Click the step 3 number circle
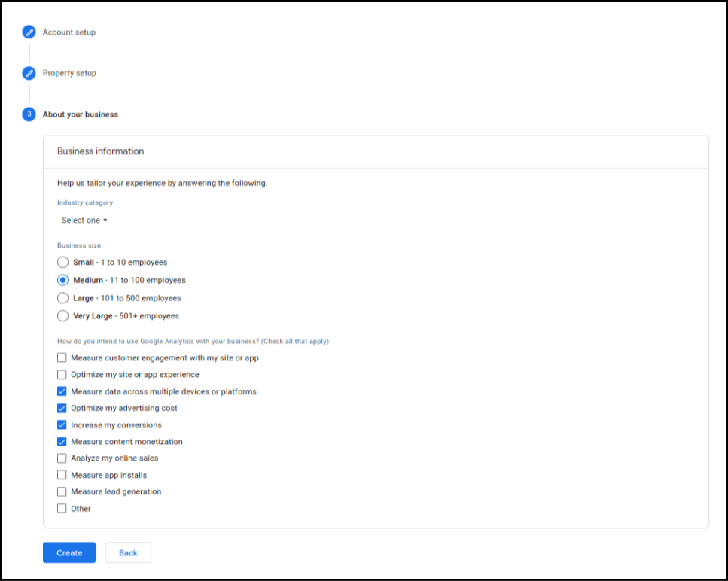728x581 pixels. (29, 114)
